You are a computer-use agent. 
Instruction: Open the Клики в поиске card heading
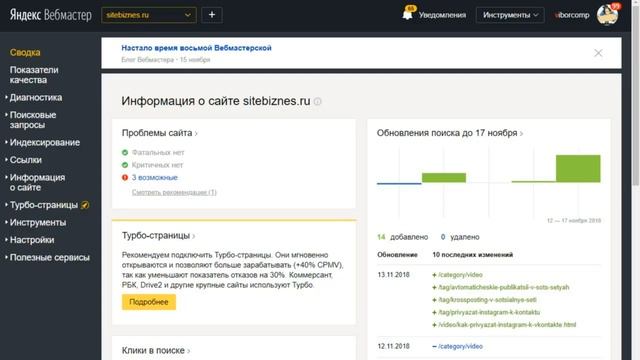click(156, 350)
